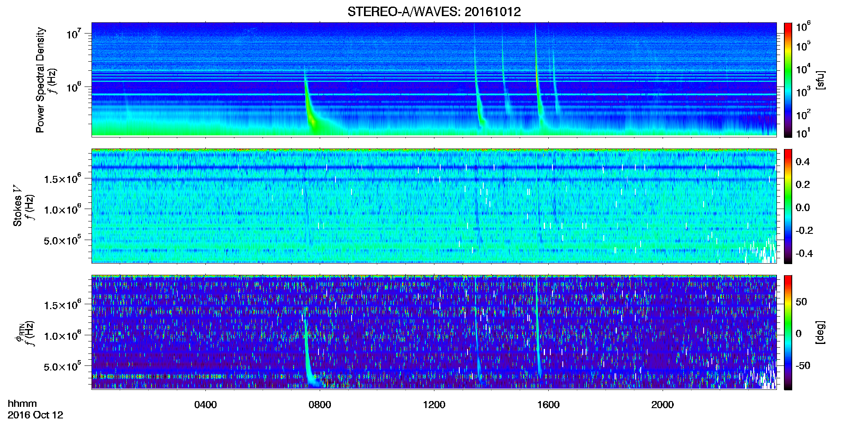
Task: Click the 0 label on degrees colorbar
Action: (x=799, y=334)
